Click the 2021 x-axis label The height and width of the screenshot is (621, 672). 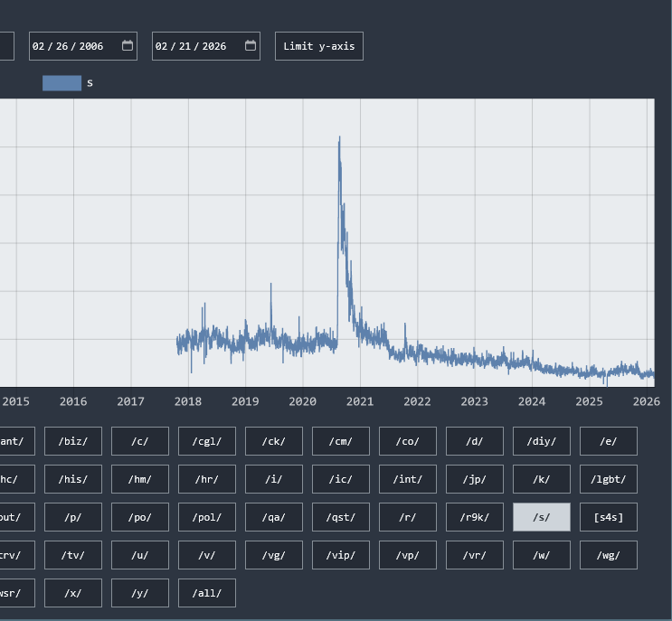(360, 401)
